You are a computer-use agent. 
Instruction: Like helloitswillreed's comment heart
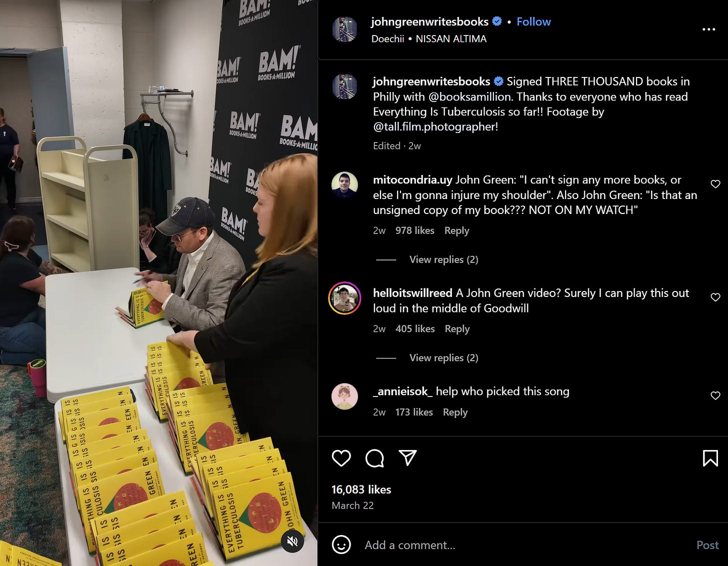pyautogui.click(x=715, y=297)
